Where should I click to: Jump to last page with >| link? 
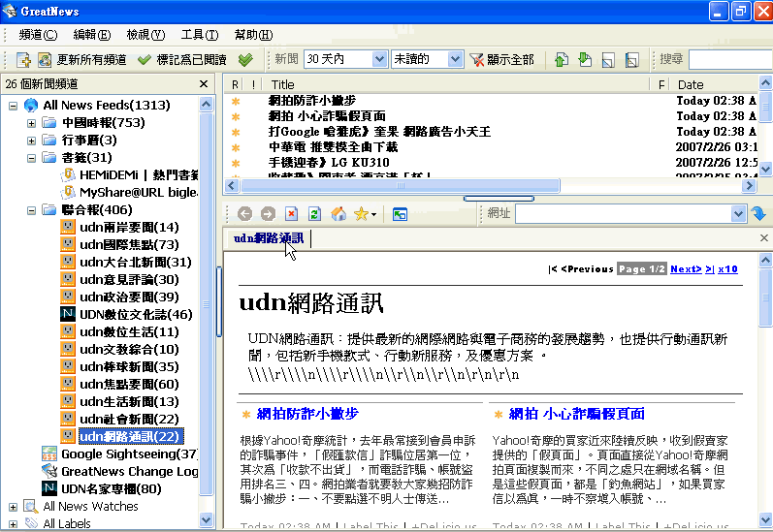point(709,269)
